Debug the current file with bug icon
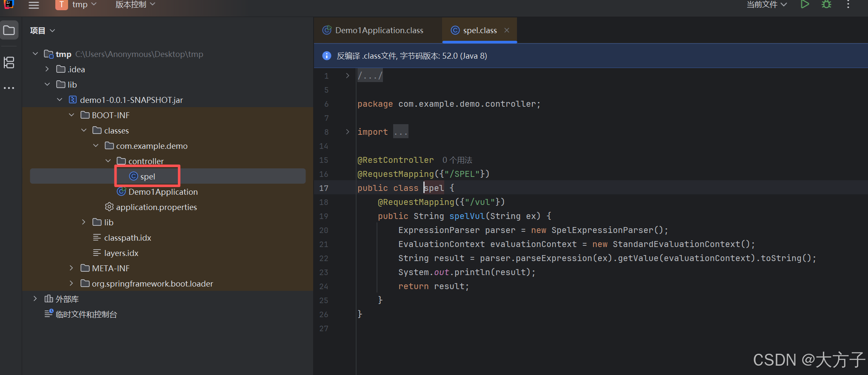 pyautogui.click(x=826, y=5)
